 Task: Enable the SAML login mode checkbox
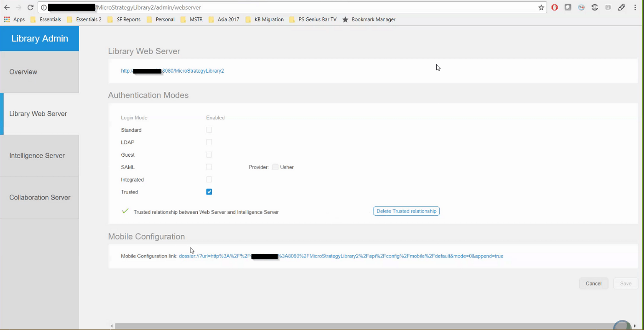click(209, 167)
